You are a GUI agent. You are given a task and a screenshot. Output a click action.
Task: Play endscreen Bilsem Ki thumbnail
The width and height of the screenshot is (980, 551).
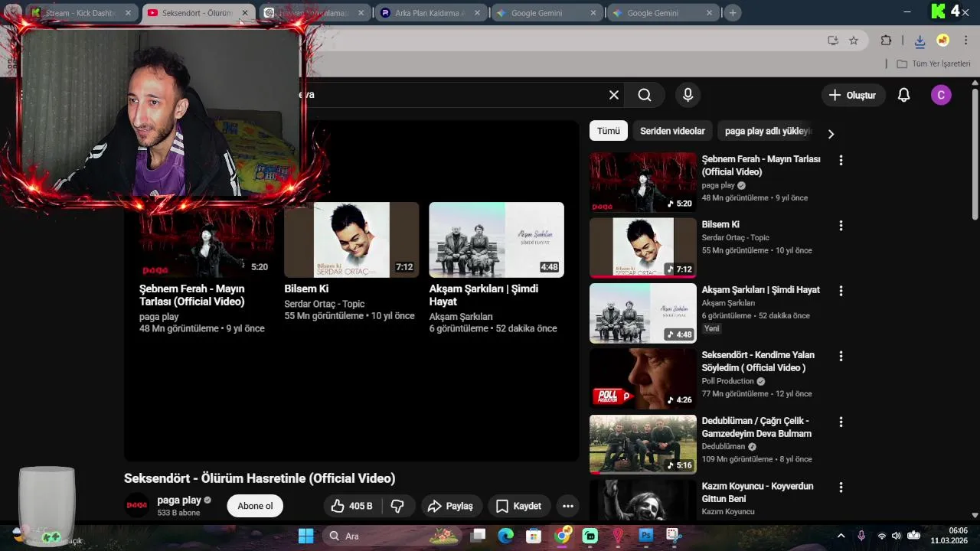click(351, 240)
